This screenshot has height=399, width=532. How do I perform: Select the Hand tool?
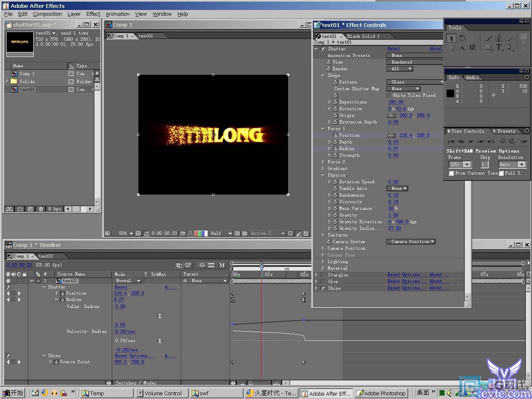point(451,47)
